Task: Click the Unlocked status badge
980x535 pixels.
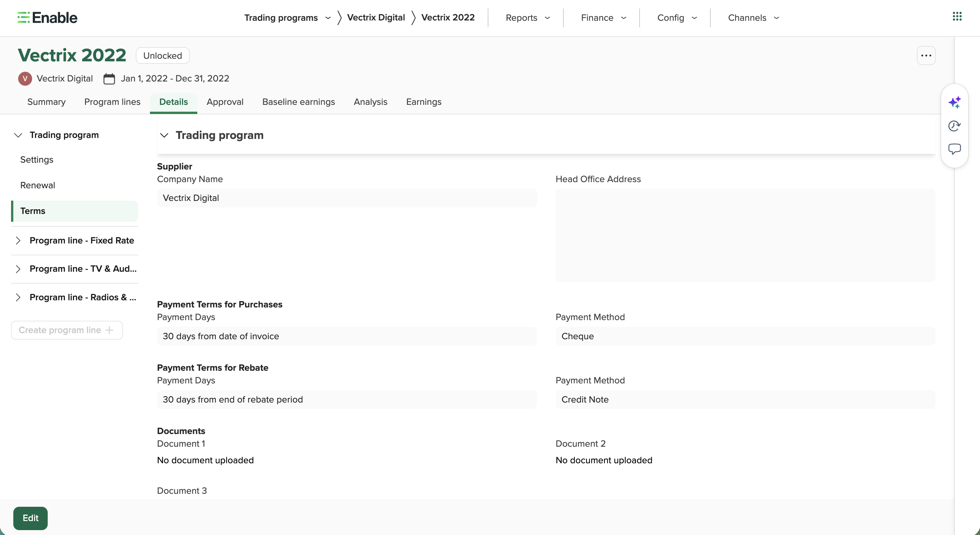Action: 163,56
